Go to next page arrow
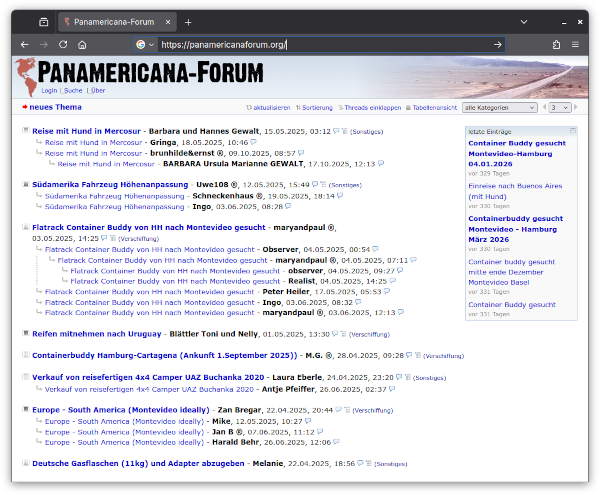600x495 pixels. 576,107
